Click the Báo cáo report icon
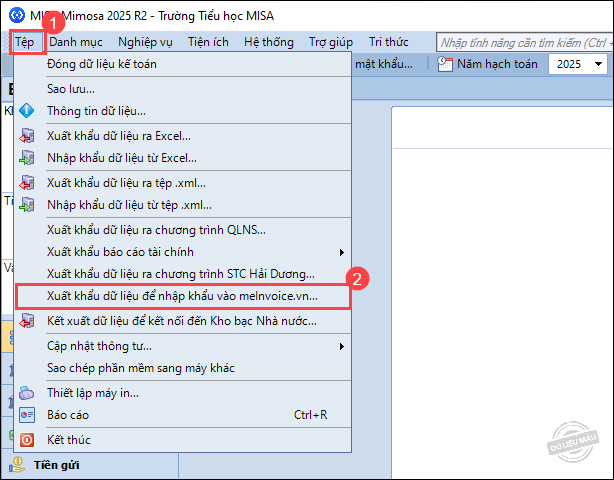This screenshot has width=614, height=480. (x=27, y=415)
